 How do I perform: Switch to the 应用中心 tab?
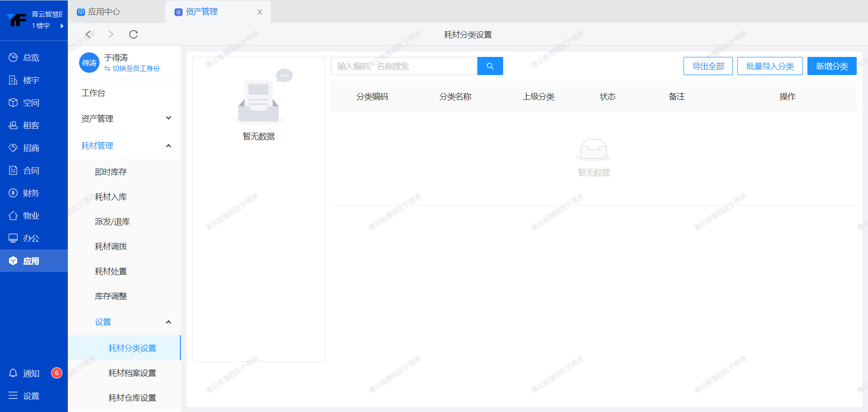coord(104,12)
